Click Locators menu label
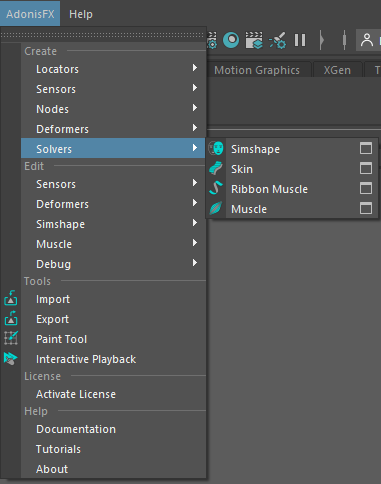The width and height of the screenshot is (381, 484). pyautogui.click(x=57, y=69)
